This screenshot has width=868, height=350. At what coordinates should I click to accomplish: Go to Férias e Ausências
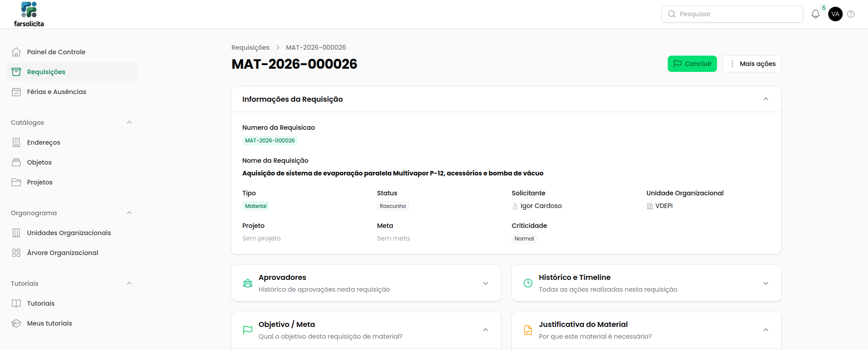tap(72, 92)
